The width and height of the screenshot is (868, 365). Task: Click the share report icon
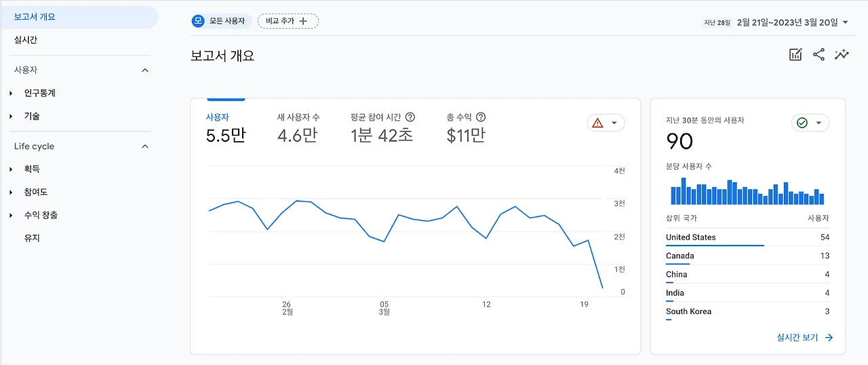point(818,55)
